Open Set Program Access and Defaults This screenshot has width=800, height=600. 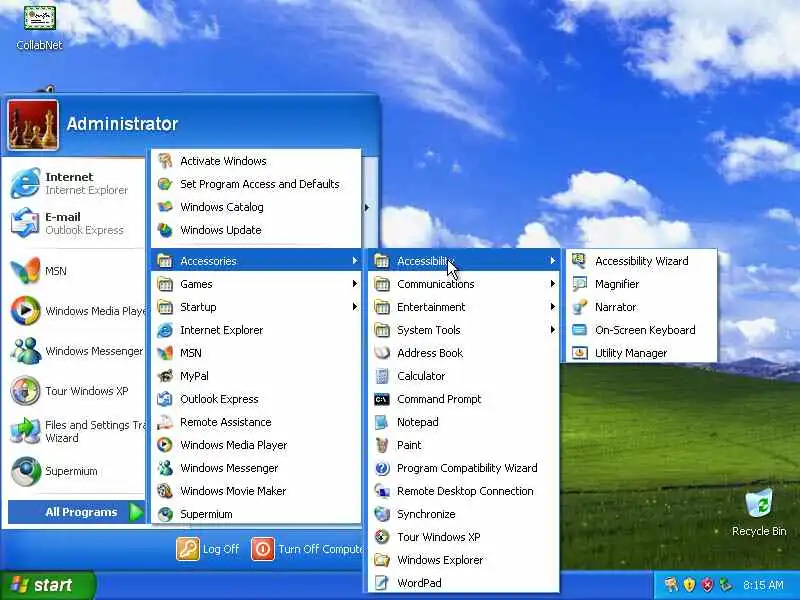pyautogui.click(x=256, y=184)
